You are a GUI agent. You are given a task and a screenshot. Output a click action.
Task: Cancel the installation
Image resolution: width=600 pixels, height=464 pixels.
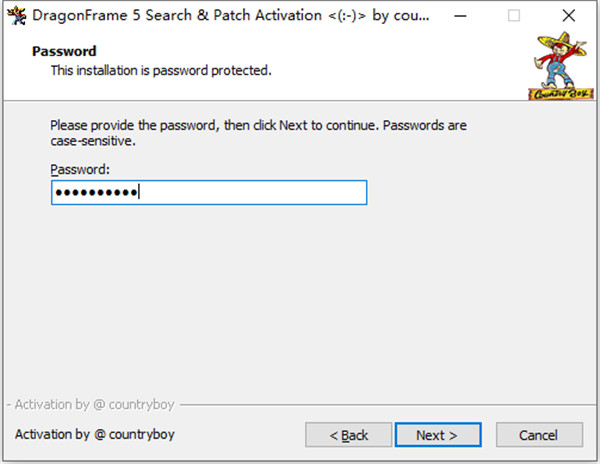[540, 435]
